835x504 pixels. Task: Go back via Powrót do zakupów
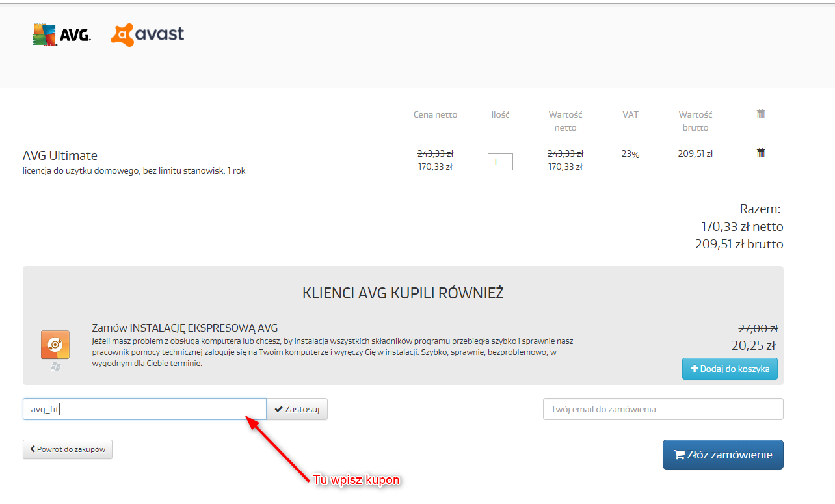(x=68, y=449)
